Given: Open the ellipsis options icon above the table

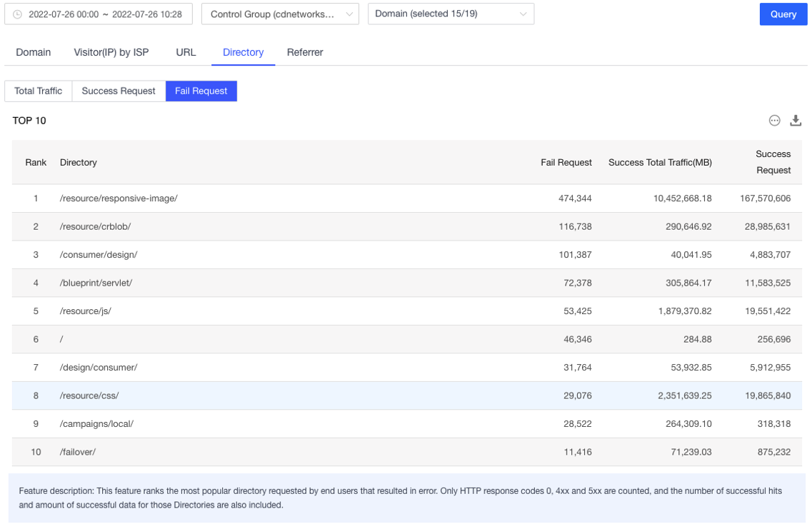Looking at the screenshot, I should 774,121.
